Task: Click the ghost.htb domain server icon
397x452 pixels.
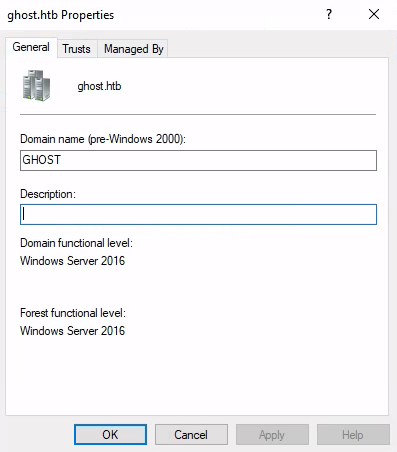Action: pos(36,85)
